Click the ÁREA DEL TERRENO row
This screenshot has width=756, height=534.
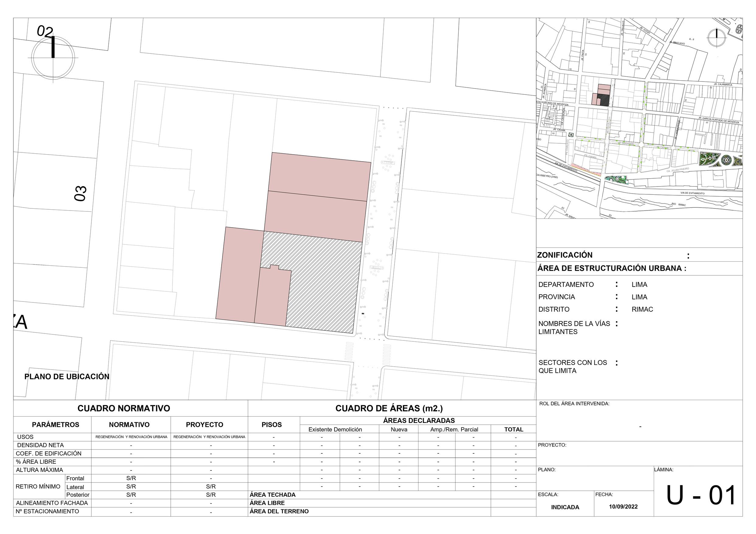279,511
